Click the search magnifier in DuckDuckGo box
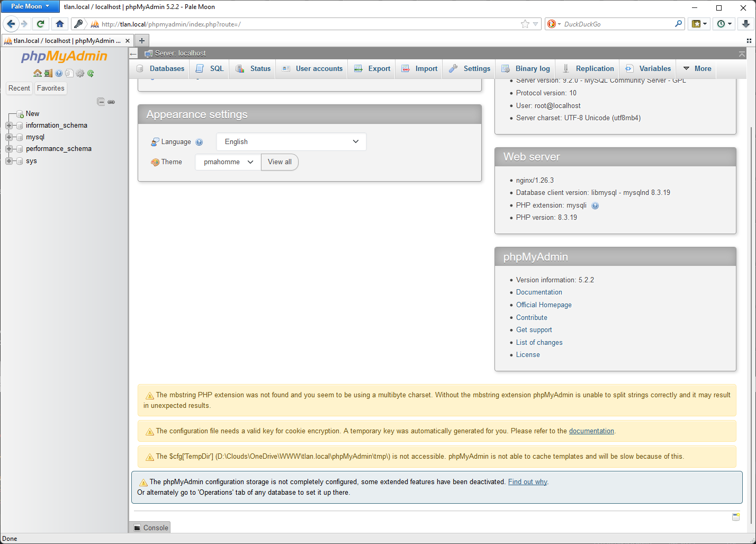 coord(679,24)
